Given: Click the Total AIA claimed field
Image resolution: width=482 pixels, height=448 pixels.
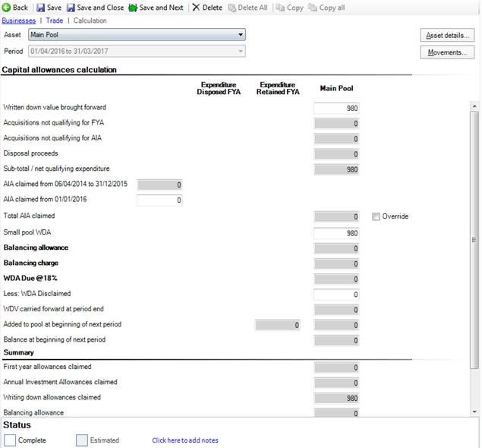Looking at the screenshot, I should pos(336,216).
